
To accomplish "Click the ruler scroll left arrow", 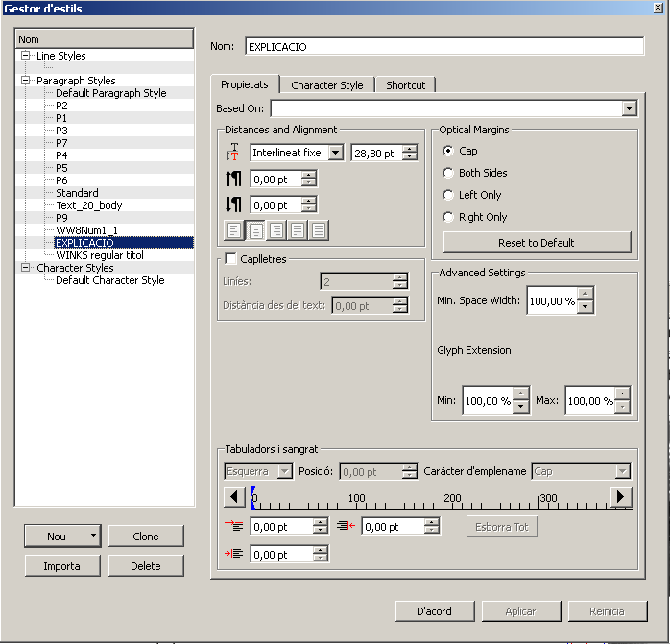I will 234,497.
